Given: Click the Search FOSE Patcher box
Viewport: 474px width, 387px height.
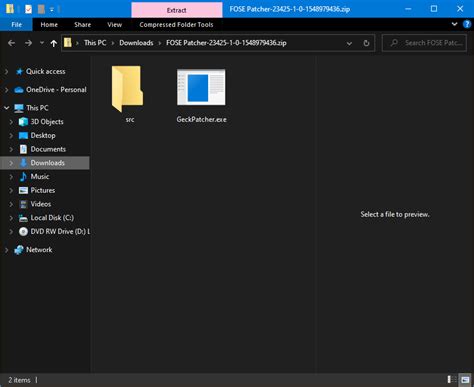Looking at the screenshot, I should 424,43.
